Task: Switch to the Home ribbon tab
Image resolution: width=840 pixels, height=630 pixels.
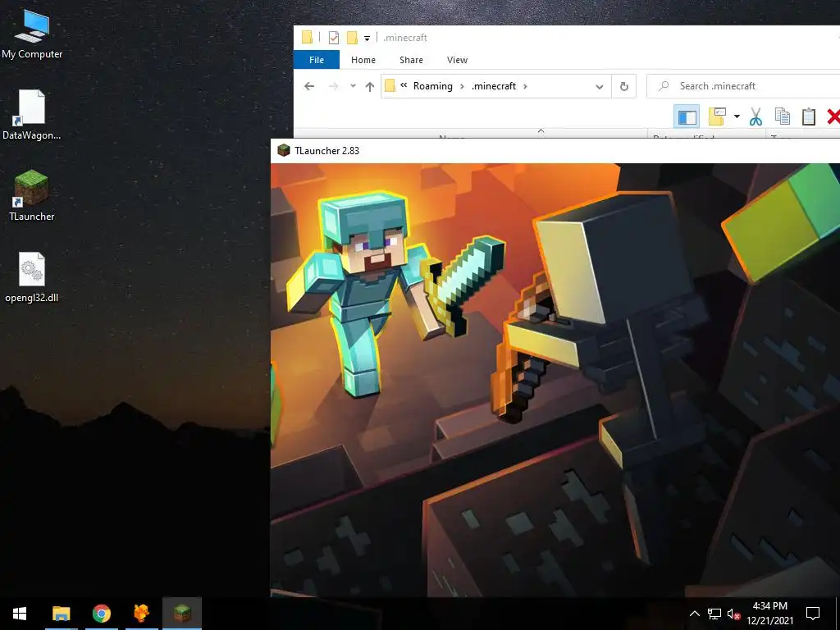Action: point(363,60)
